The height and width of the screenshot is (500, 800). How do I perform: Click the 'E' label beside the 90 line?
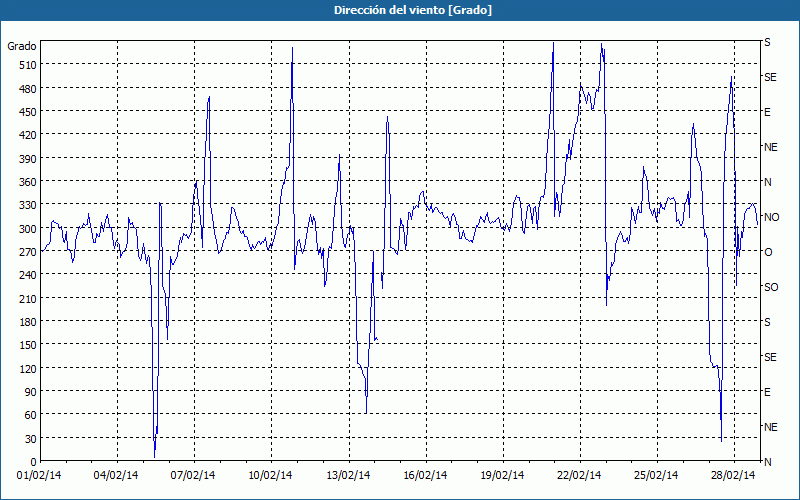pos(767,392)
